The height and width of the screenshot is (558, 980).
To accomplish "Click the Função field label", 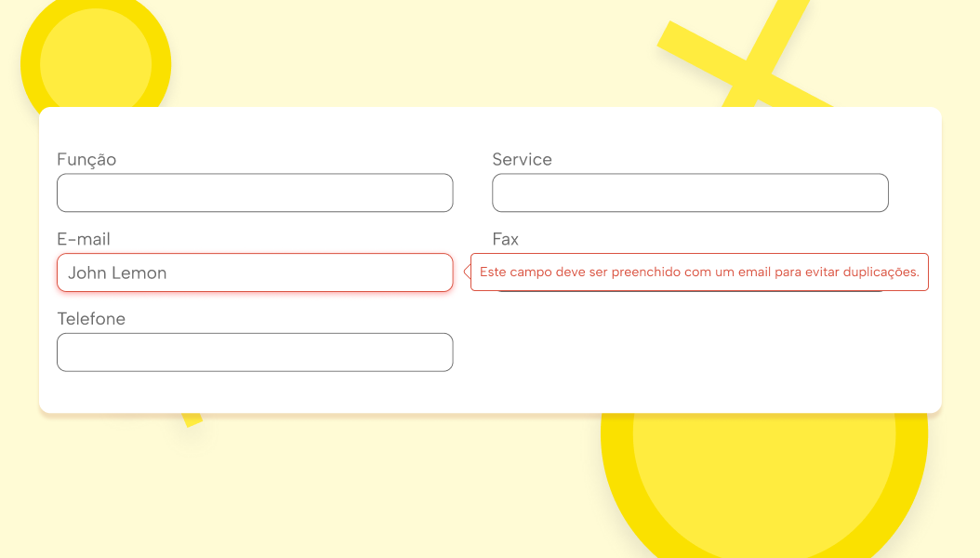I will pyautogui.click(x=86, y=159).
